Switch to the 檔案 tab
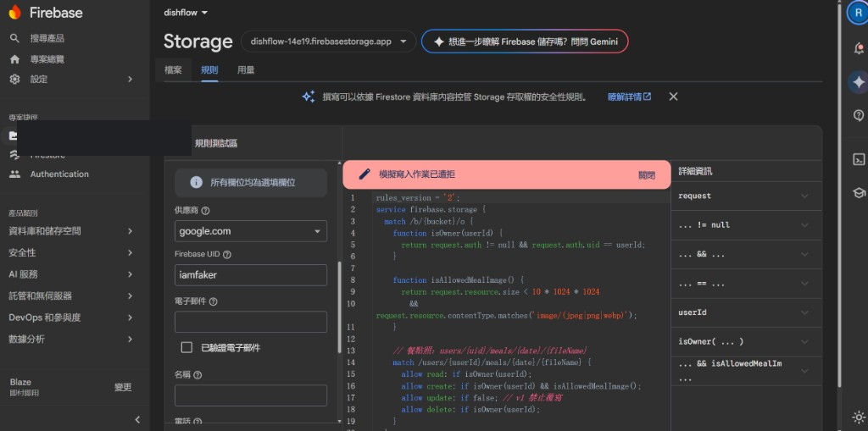This screenshot has height=431, width=868. 173,70
